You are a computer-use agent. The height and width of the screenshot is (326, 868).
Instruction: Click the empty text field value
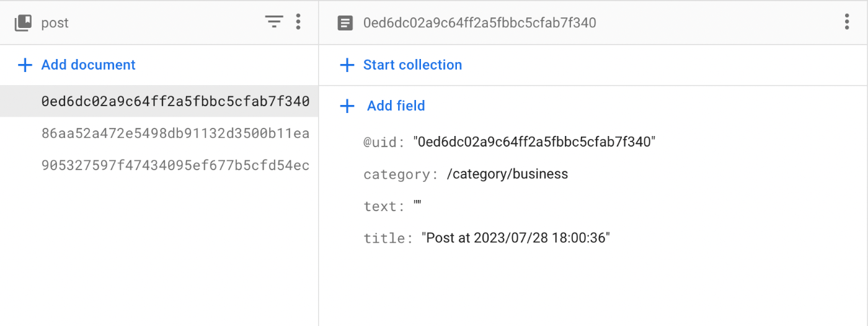[417, 206]
